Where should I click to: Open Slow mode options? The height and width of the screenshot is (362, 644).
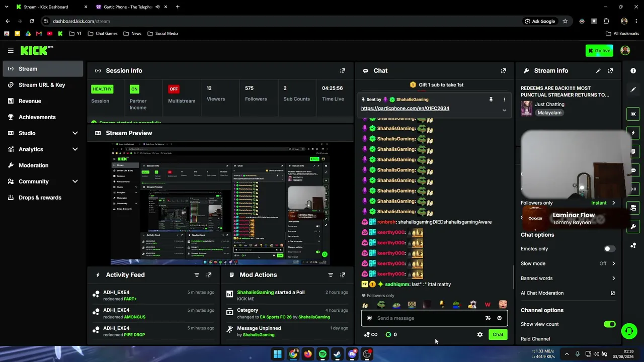pyautogui.click(x=568, y=263)
